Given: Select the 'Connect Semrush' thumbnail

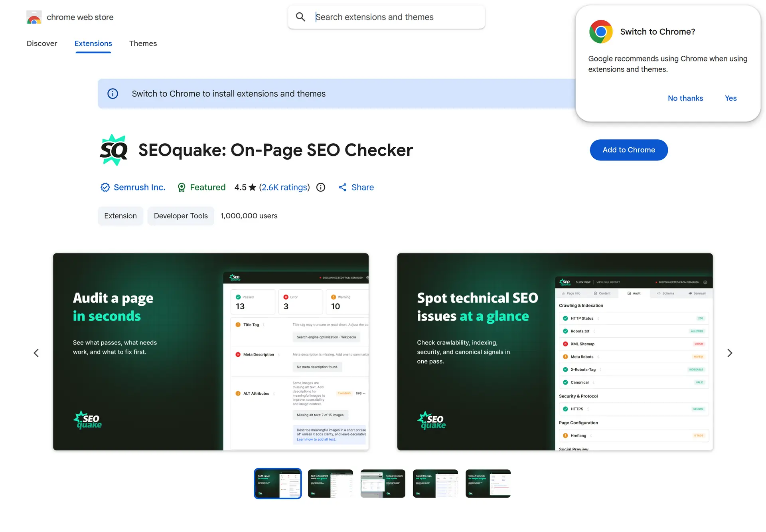Looking at the screenshot, I should (488, 484).
